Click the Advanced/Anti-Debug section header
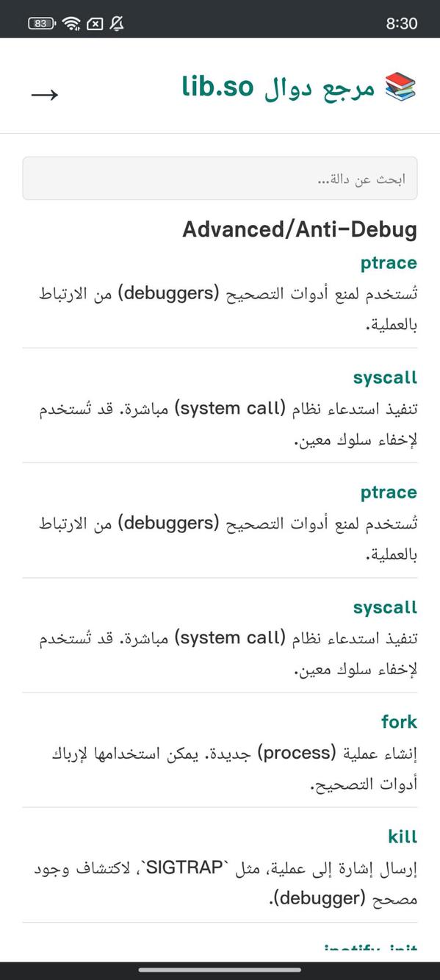The width and height of the screenshot is (440, 980). click(300, 229)
